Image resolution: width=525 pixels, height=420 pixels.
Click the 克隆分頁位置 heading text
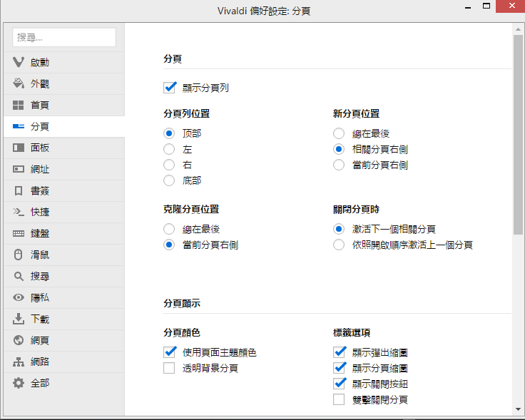click(x=191, y=209)
